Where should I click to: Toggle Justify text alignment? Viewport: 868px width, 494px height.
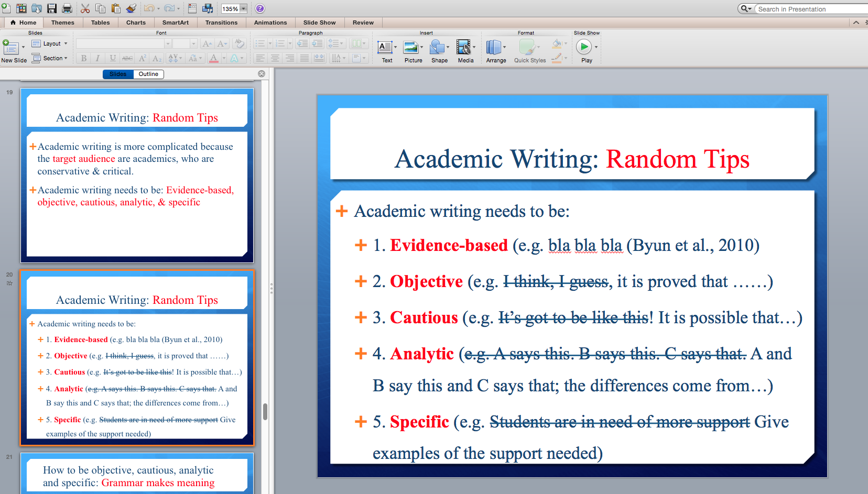pyautogui.click(x=305, y=58)
